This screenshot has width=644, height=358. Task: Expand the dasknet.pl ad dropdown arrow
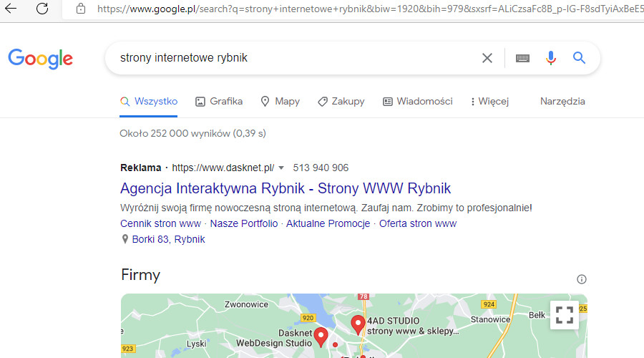tap(281, 168)
